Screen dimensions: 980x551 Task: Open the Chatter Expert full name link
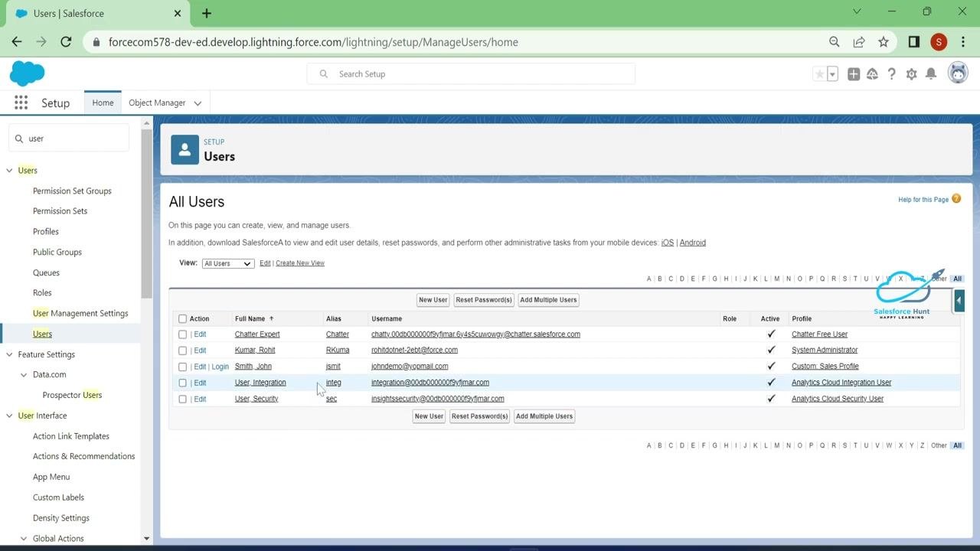(x=257, y=334)
